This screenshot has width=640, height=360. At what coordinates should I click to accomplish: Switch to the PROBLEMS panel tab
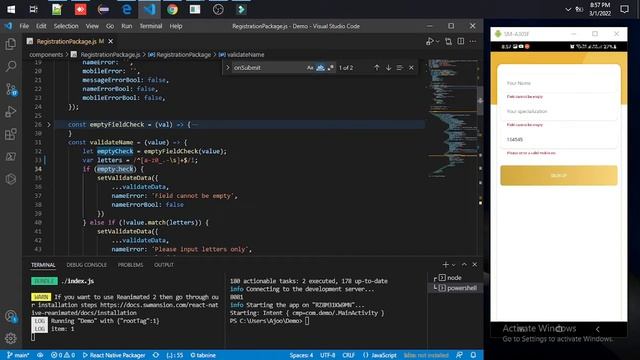click(130, 265)
